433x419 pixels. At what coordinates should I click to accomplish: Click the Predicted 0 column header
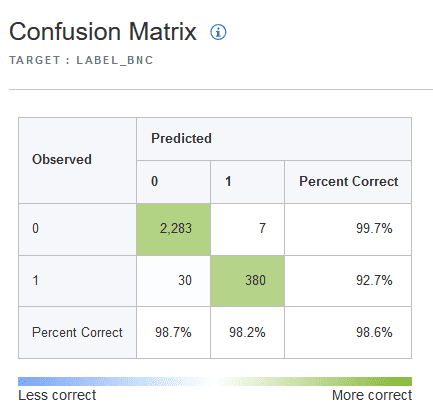pyautogui.click(x=173, y=182)
